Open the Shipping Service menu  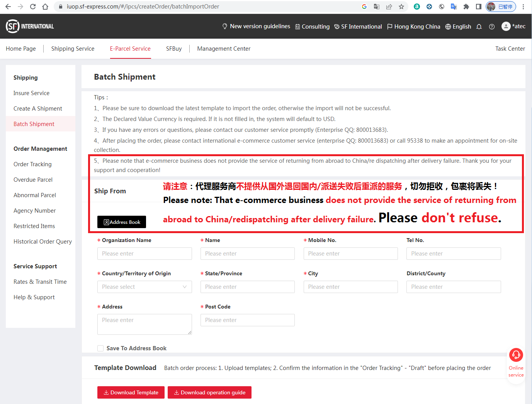coord(73,49)
